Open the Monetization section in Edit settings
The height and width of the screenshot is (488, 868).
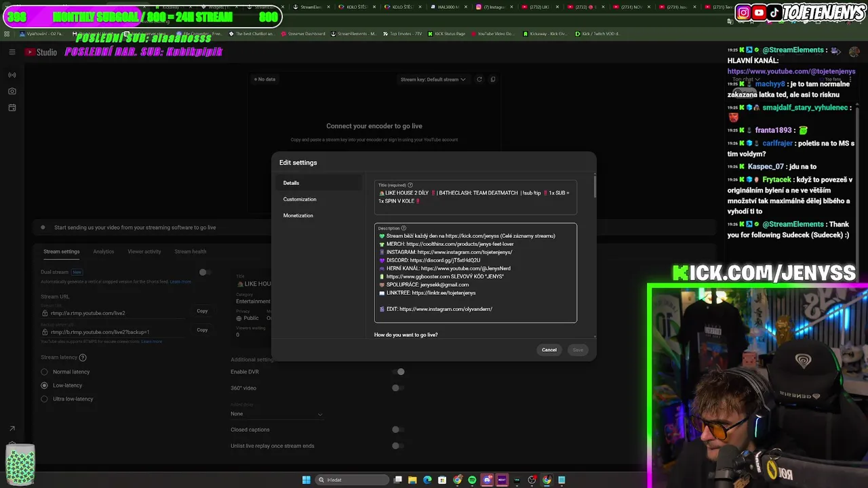click(319, 216)
